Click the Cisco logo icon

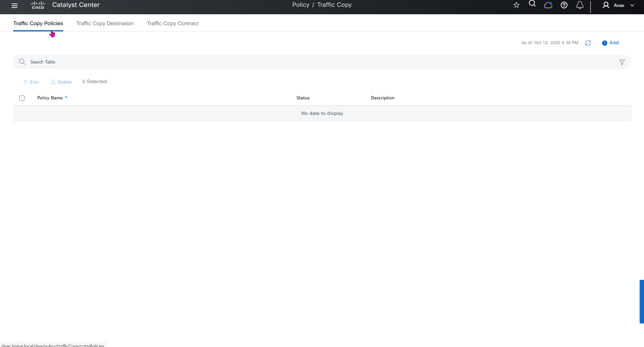tap(38, 5)
